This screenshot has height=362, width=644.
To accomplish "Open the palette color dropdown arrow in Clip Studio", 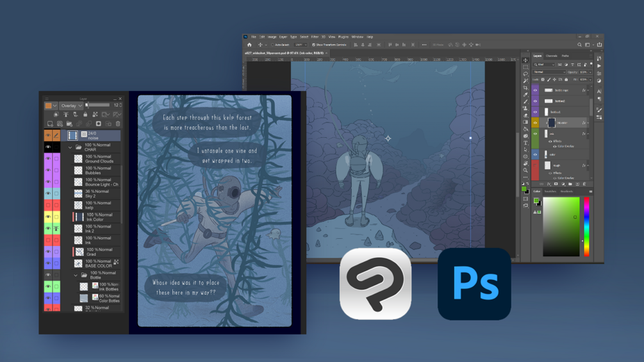I will tap(54, 106).
